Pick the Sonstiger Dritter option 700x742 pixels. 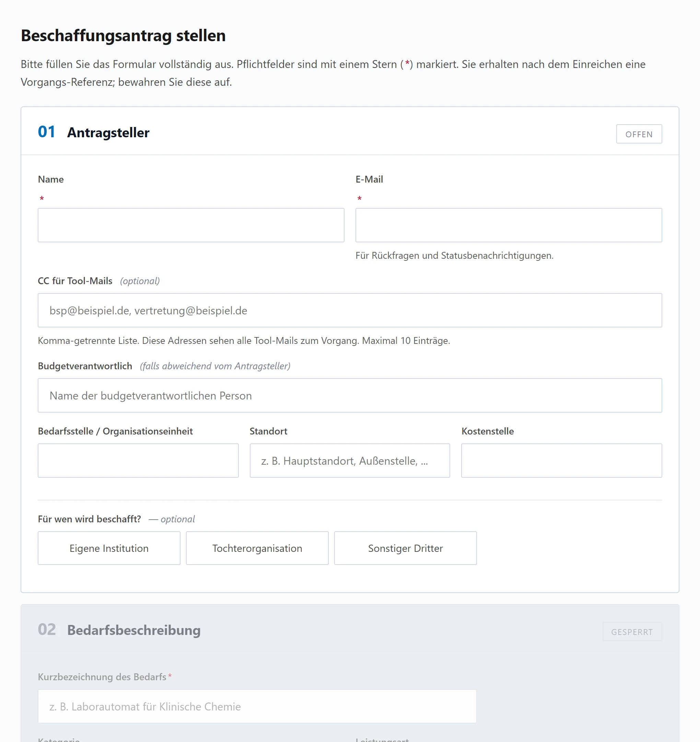click(x=405, y=548)
